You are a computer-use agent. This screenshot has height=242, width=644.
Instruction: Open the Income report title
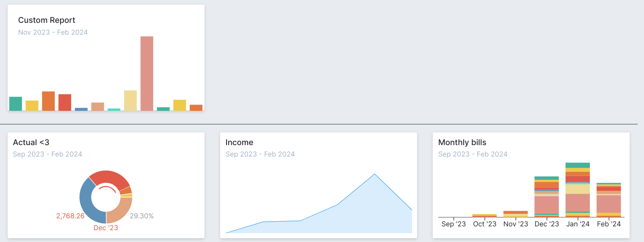pyautogui.click(x=239, y=143)
